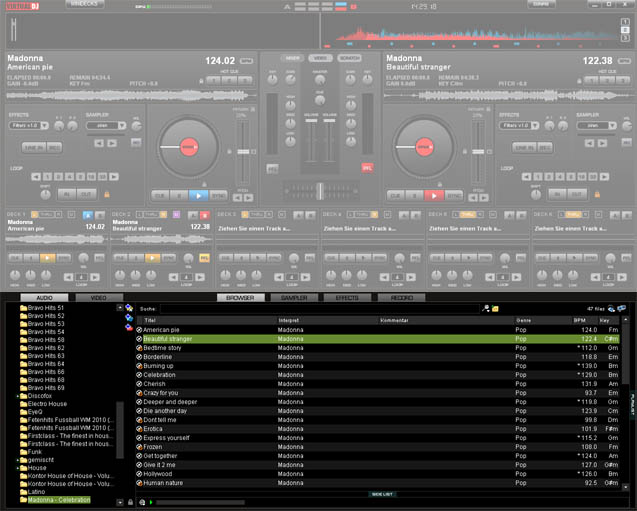Click left deck loop OUT button
The image size is (637, 511).
(x=87, y=195)
